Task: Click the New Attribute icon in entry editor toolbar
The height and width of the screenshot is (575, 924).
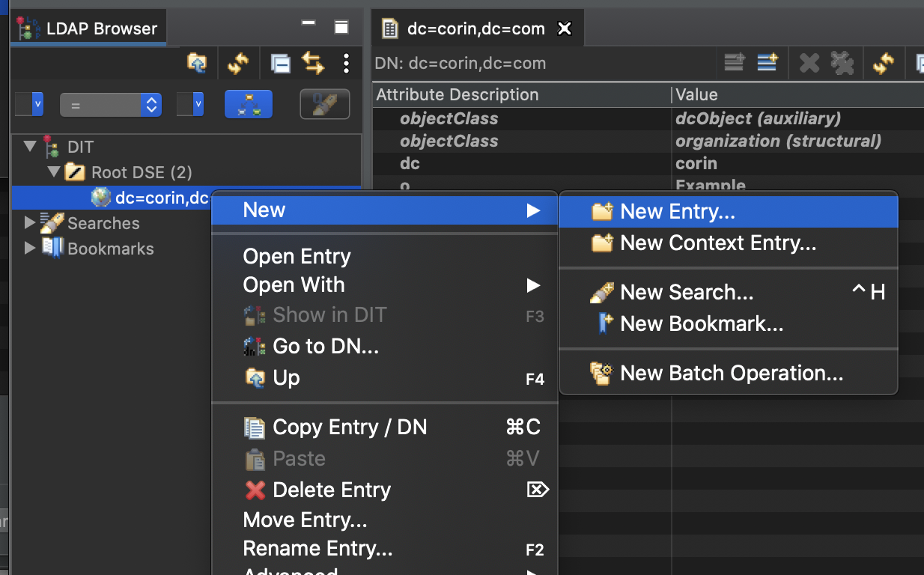Action: [x=768, y=63]
